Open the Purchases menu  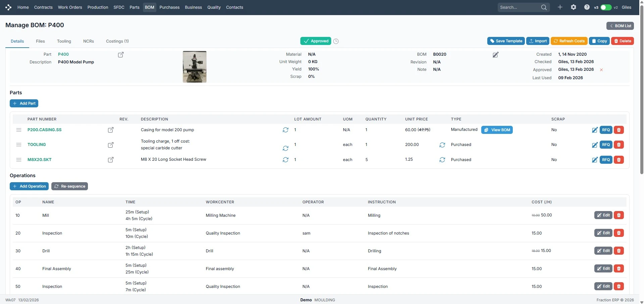(x=169, y=7)
